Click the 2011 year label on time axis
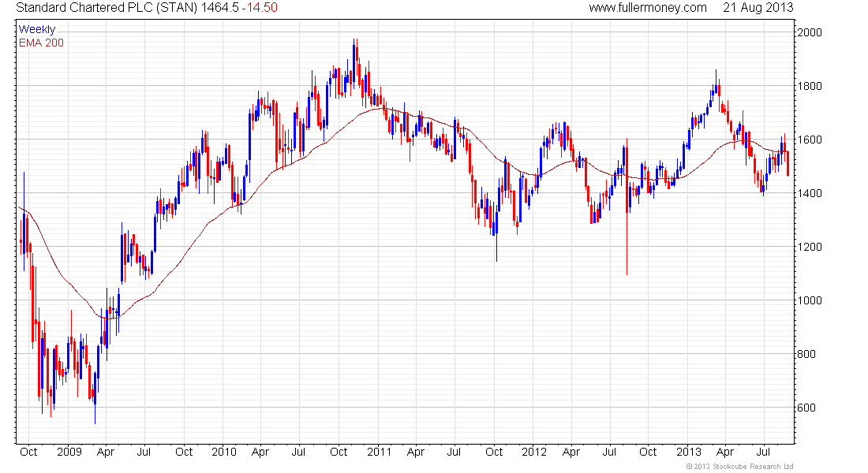Screen dimensions: 868x473 pyautogui.click(x=380, y=452)
